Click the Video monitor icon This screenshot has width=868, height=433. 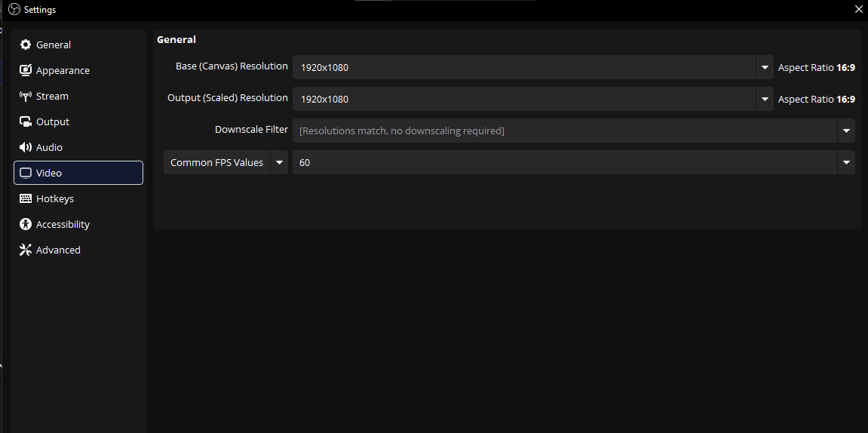coord(26,173)
